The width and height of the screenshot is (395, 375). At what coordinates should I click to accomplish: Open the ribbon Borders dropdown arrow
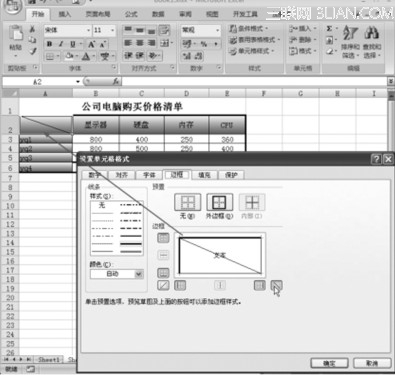point(58,56)
